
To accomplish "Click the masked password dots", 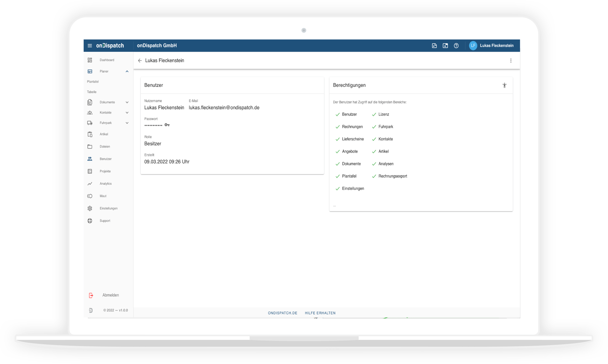I will pyautogui.click(x=153, y=125).
